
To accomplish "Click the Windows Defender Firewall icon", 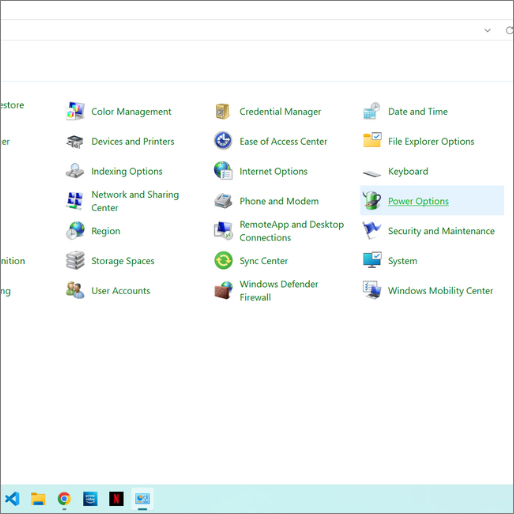I will coord(223,290).
